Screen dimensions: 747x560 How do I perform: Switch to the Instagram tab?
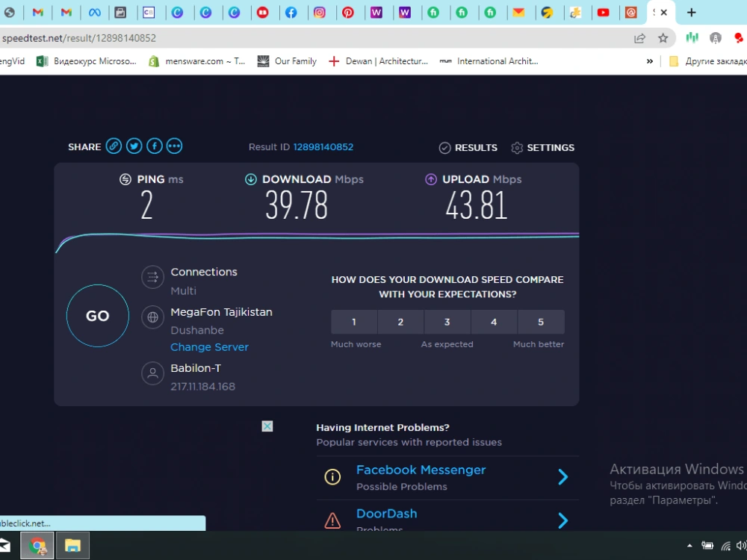pyautogui.click(x=320, y=13)
